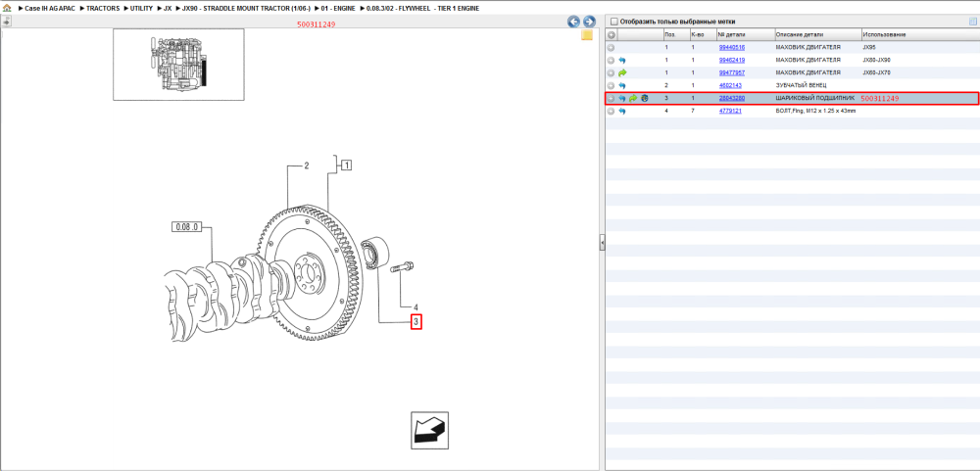Viewport: 980px width, 471px height.
Task: Enable 'Отобразить только выбранные метки' checkbox
Action: tap(613, 22)
